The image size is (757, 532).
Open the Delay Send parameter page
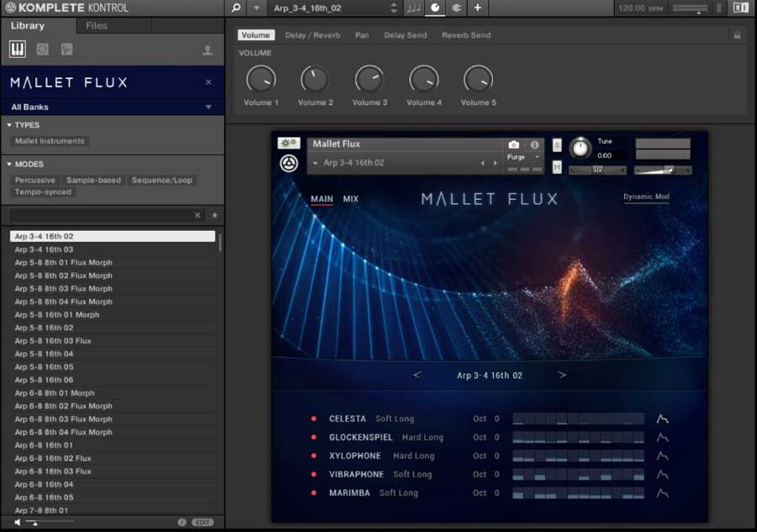(x=405, y=35)
